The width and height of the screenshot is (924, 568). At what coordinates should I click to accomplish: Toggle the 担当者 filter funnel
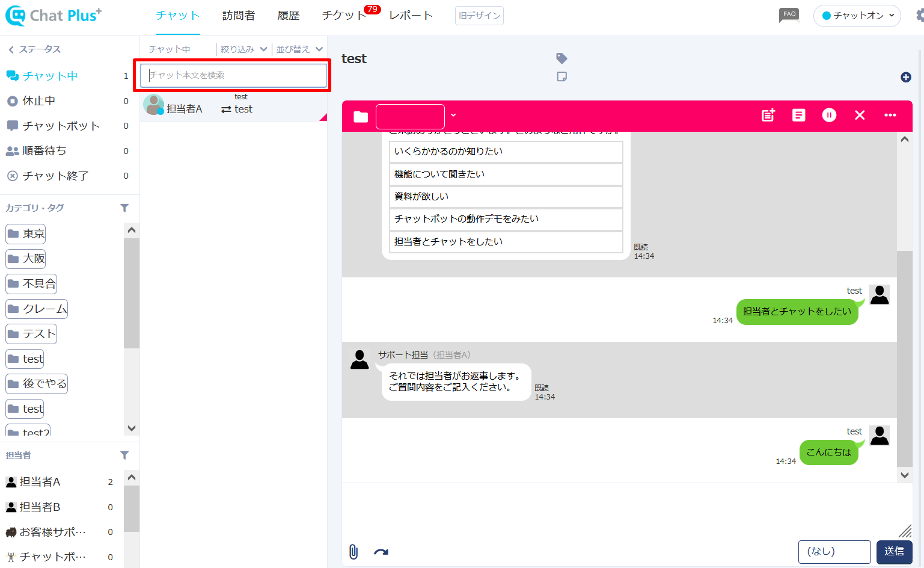[124, 455]
